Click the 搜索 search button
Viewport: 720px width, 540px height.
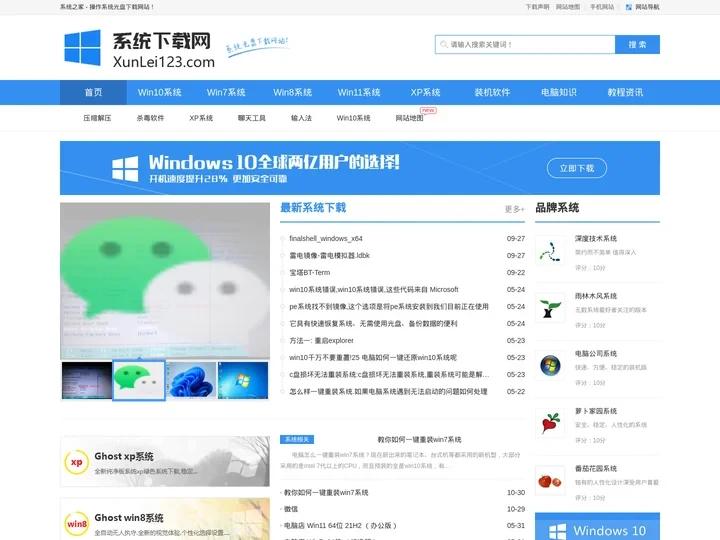tap(637, 45)
